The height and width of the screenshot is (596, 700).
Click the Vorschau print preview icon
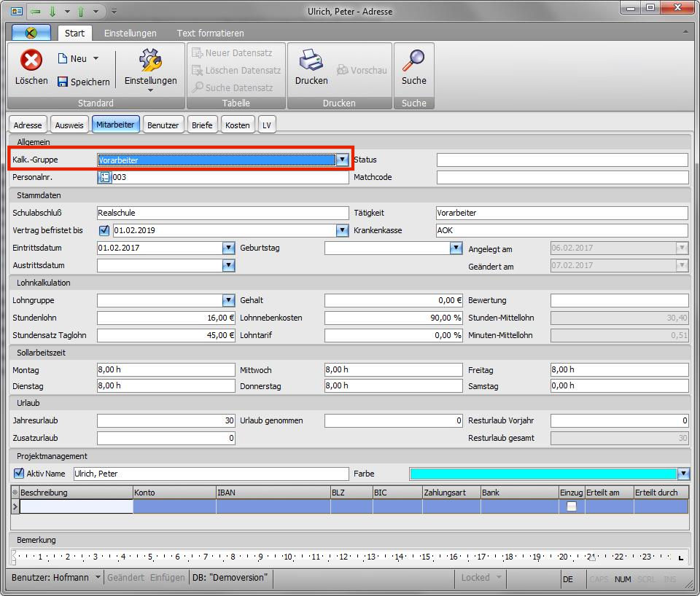[x=343, y=70]
